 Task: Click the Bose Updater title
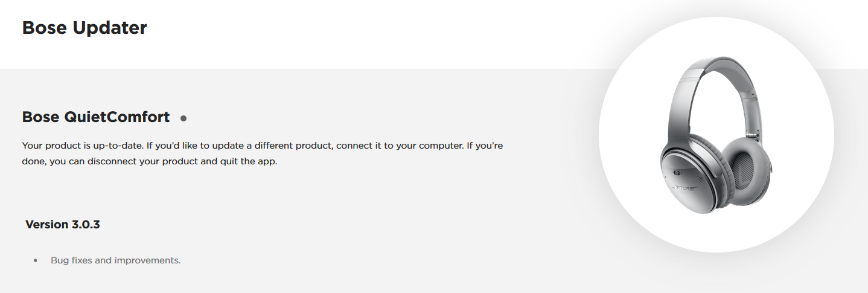tap(85, 28)
